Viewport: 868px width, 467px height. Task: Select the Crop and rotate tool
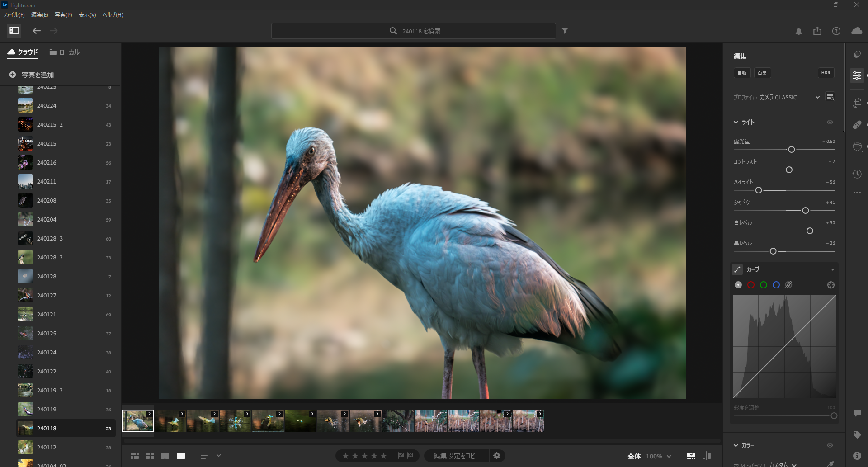click(x=857, y=103)
